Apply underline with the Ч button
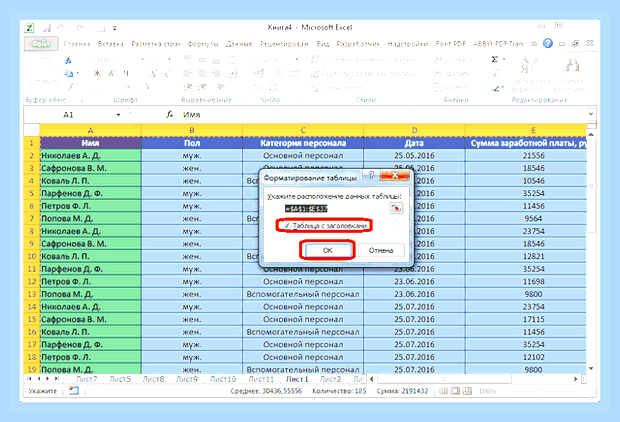The height and width of the screenshot is (422, 620). point(126,73)
